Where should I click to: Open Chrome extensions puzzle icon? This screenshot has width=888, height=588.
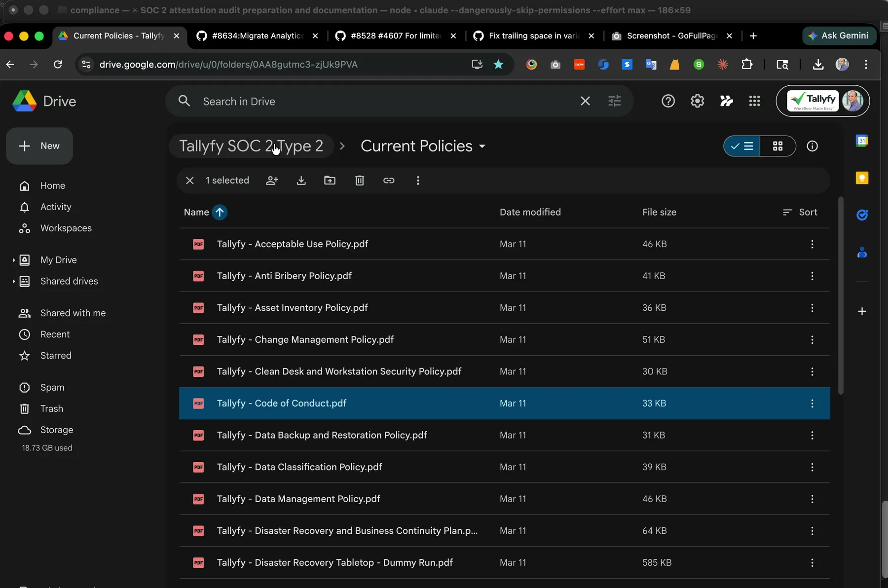click(x=747, y=64)
